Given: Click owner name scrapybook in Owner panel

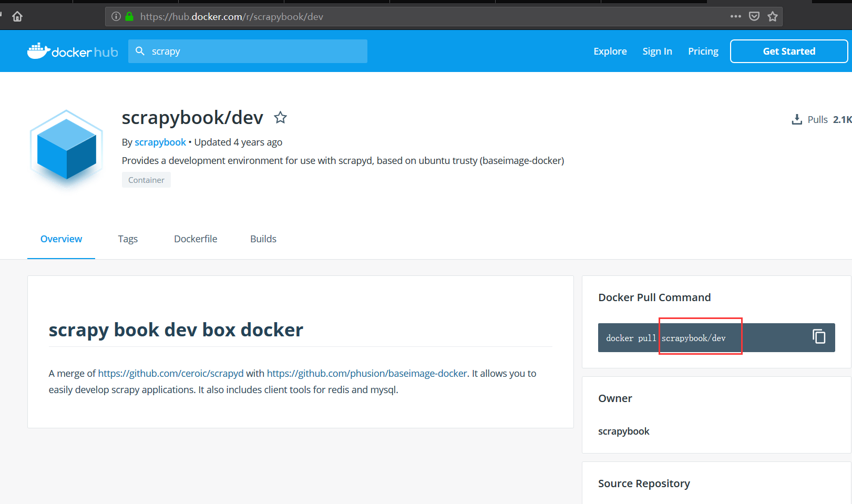Looking at the screenshot, I should (624, 431).
